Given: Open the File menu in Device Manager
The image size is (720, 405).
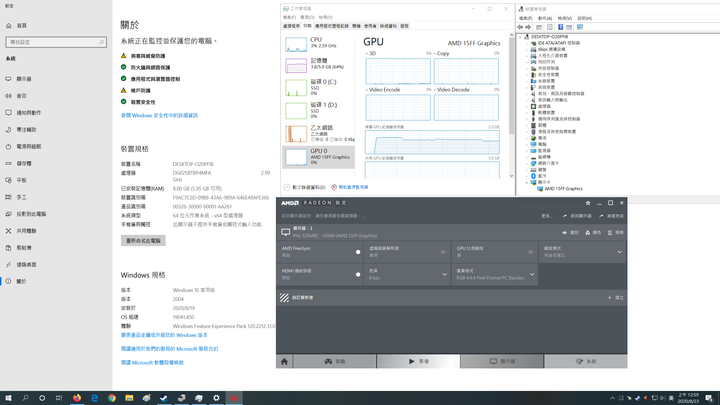Looking at the screenshot, I should tap(525, 18).
